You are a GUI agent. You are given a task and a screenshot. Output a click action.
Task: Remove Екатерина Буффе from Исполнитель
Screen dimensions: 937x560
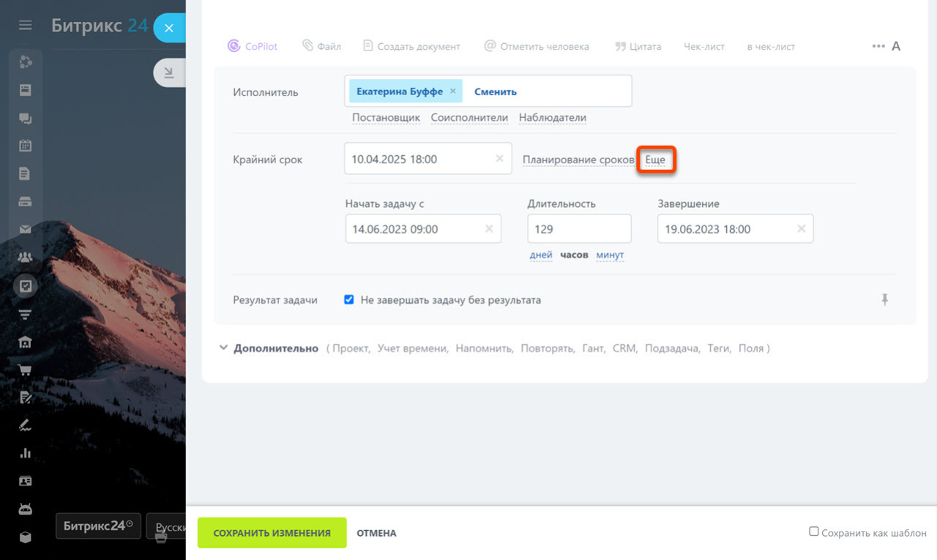point(452,92)
